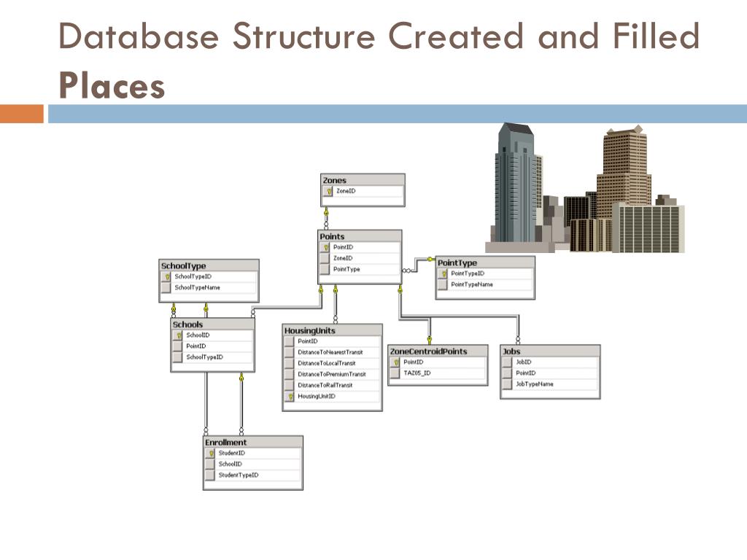Select the ZoneCentroidPoints table header
The image size is (747, 560).
(x=438, y=351)
